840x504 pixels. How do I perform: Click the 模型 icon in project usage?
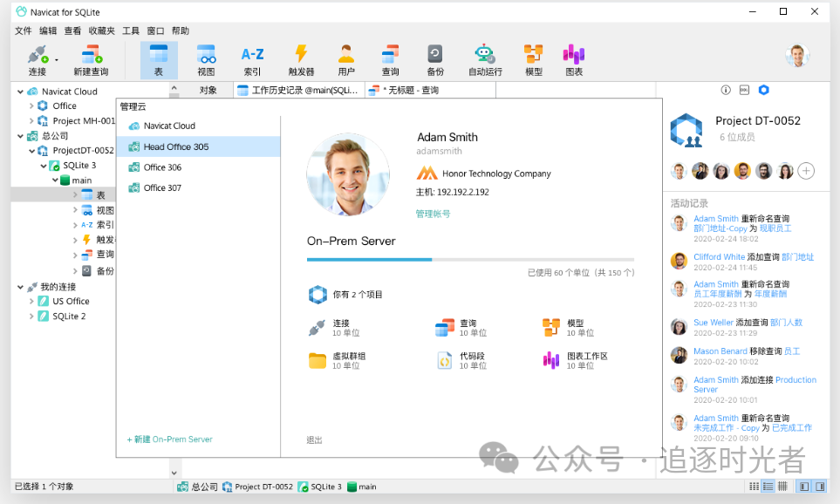point(550,328)
